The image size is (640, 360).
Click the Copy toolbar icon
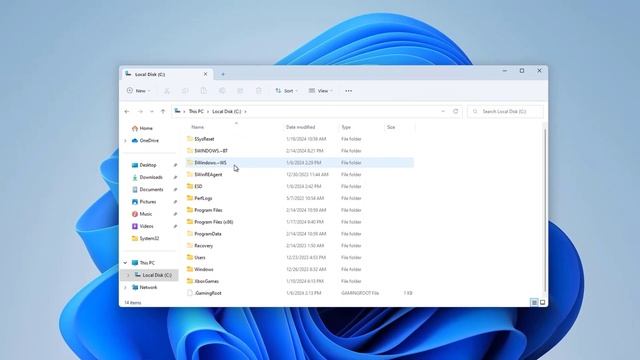point(185,91)
